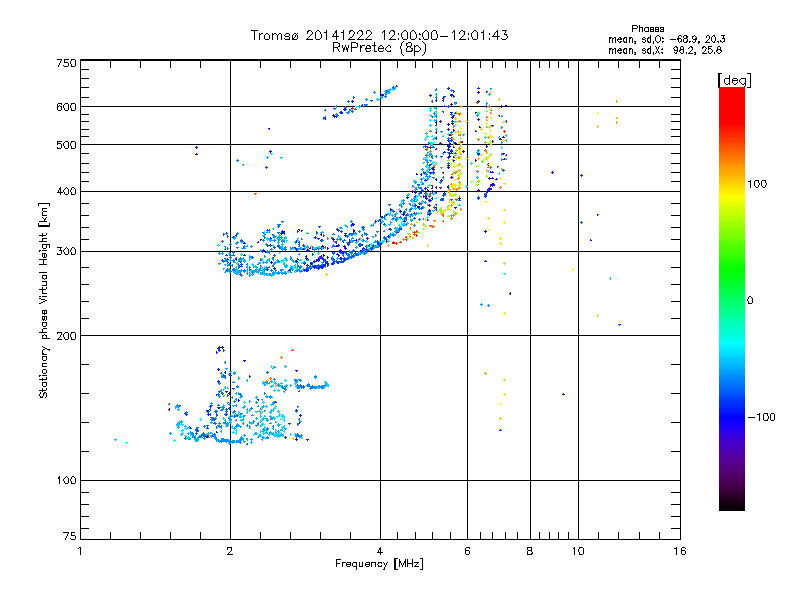
Task: Click the x-axis label '10'
Action: pyautogui.click(x=578, y=551)
